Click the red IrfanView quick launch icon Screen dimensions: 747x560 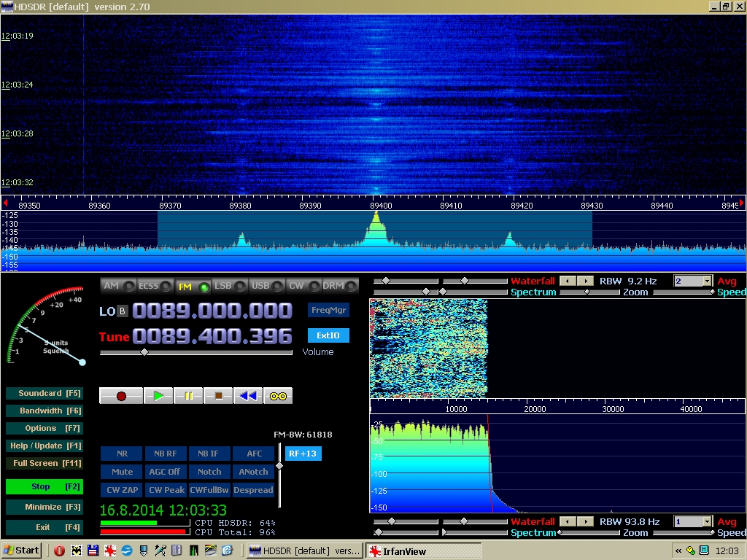[x=110, y=551]
